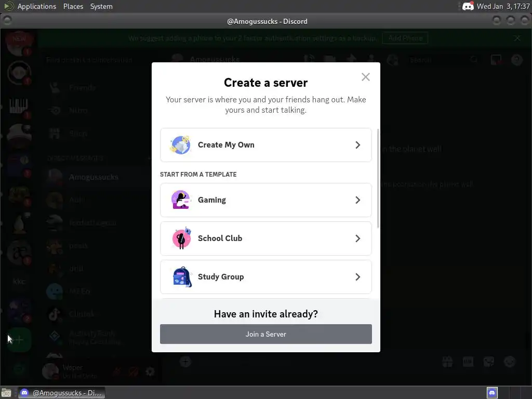Screen dimensions: 532x399
Task: Click the Add a Server plus icon
Action: click(19, 340)
